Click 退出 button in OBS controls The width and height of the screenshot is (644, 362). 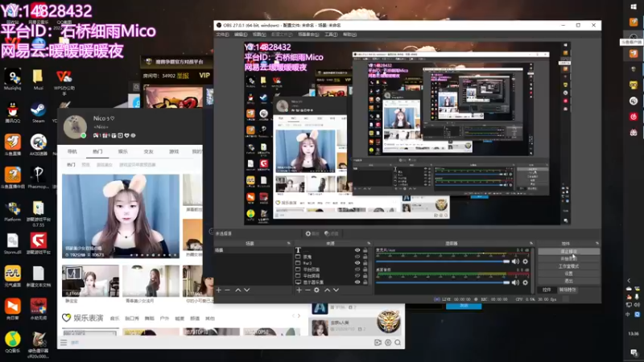point(568,281)
